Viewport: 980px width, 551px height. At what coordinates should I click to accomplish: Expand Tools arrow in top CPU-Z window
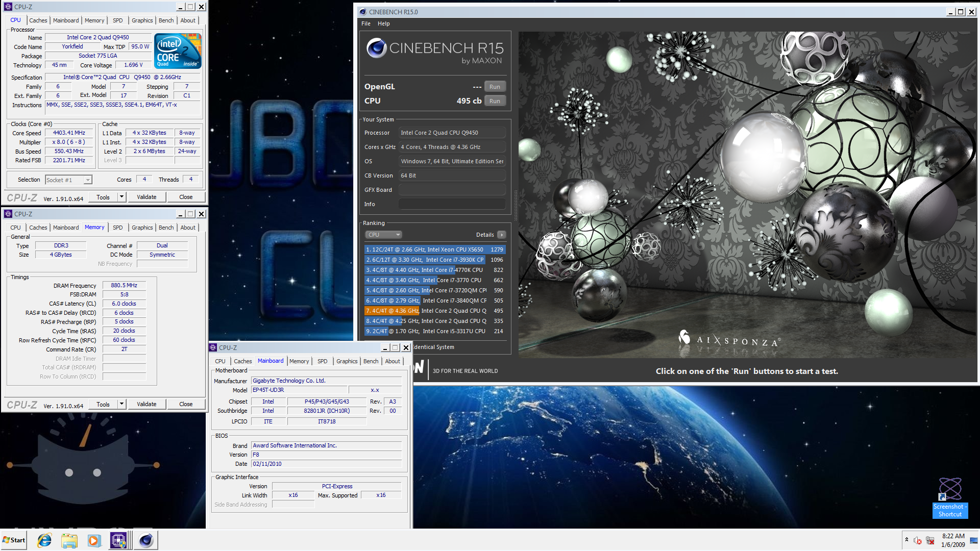121,197
